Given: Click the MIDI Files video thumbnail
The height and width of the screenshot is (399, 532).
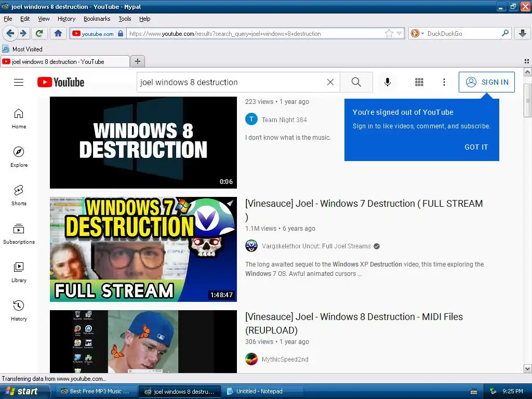Looking at the screenshot, I should click(x=143, y=341).
